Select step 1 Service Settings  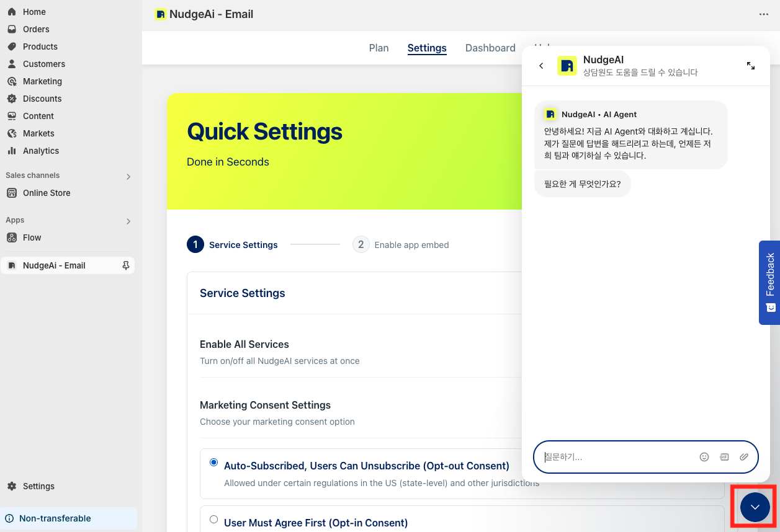233,245
